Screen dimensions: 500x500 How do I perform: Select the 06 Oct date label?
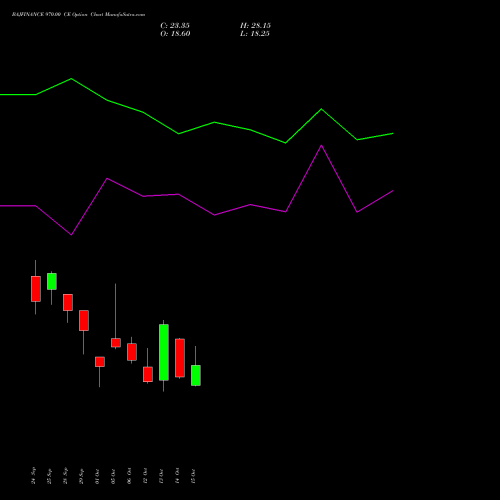click(x=129, y=476)
